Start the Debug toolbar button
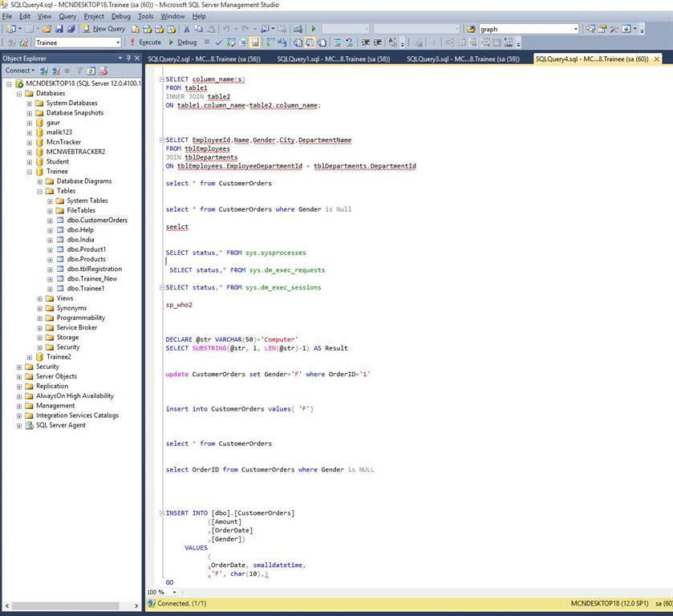The width and height of the screenshot is (673, 616). coord(182,43)
